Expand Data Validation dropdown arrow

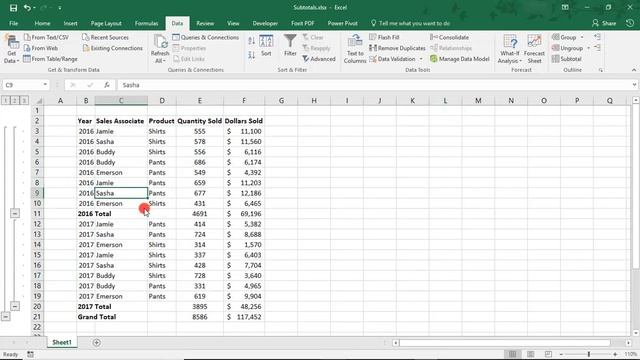(421, 59)
